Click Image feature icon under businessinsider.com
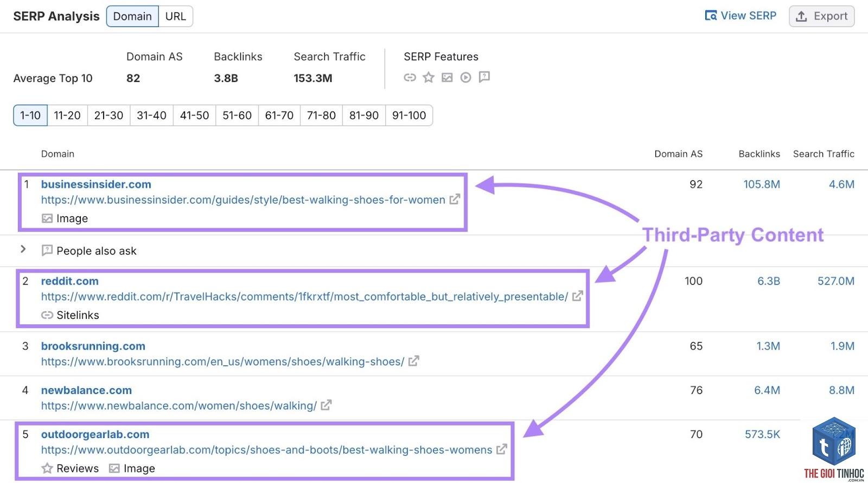 pyautogui.click(x=47, y=218)
